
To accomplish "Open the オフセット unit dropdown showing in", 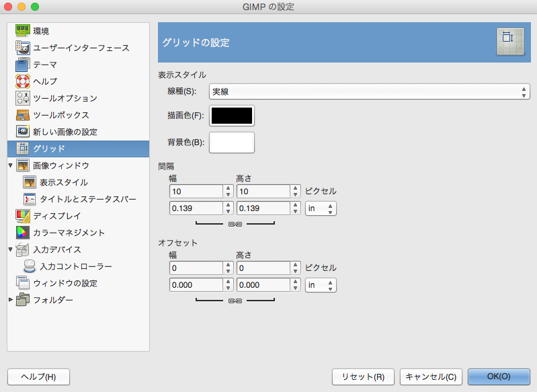I will pyautogui.click(x=321, y=285).
